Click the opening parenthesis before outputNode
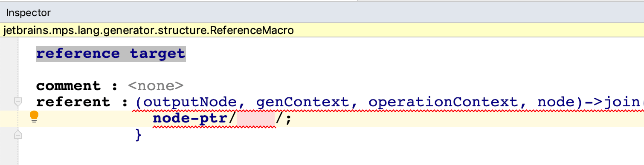Screen dimensions: 644x165 point(139,102)
